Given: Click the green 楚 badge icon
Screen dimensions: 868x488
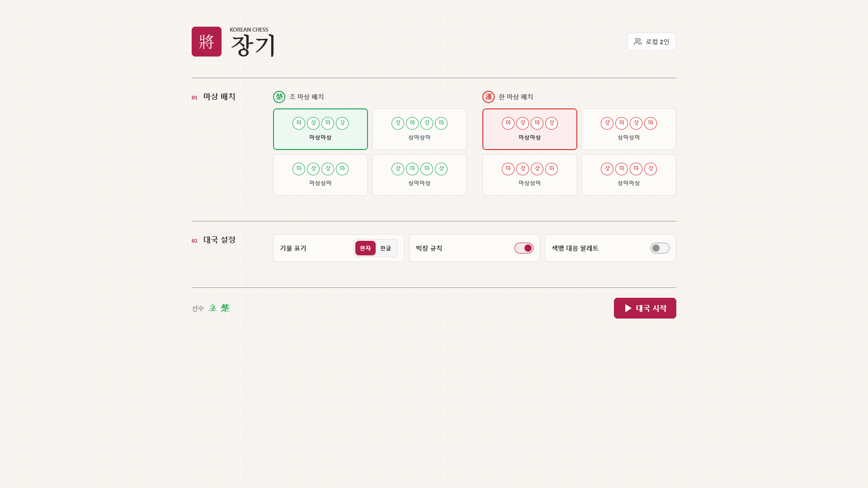Looking at the screenshot, I should click(279, 97).
